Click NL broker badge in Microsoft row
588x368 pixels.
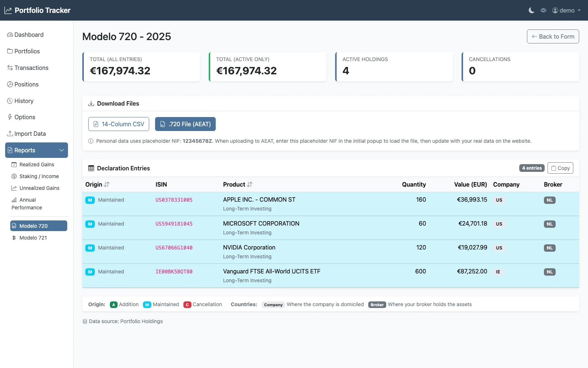tap(550, 224)
